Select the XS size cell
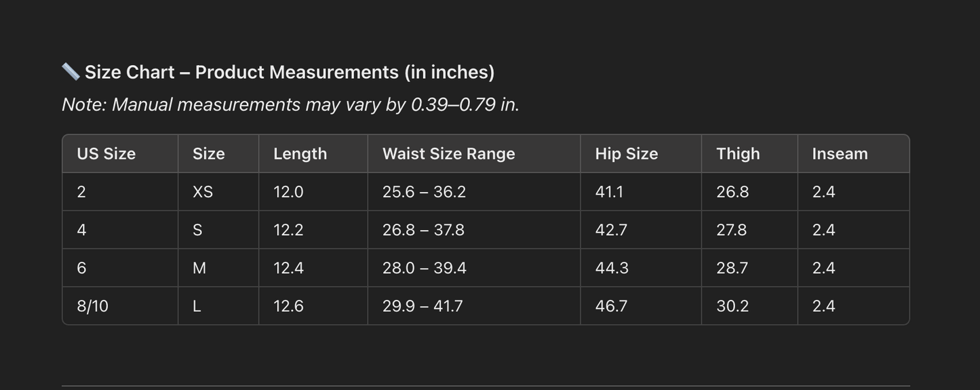The height and width of the screenshot is (390, 980). tap(203, 192)
